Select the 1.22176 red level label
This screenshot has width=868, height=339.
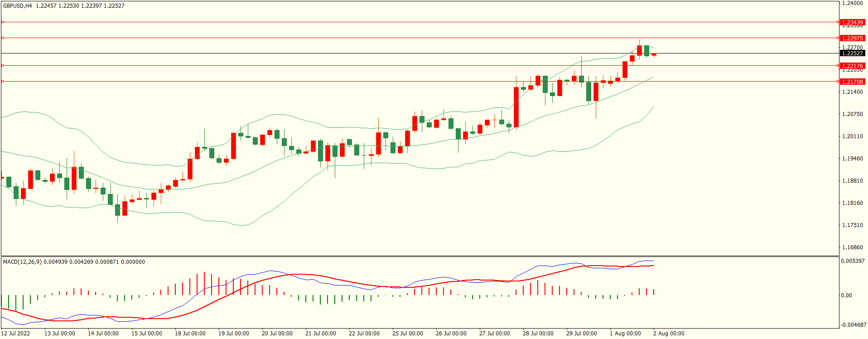[852, 66]
